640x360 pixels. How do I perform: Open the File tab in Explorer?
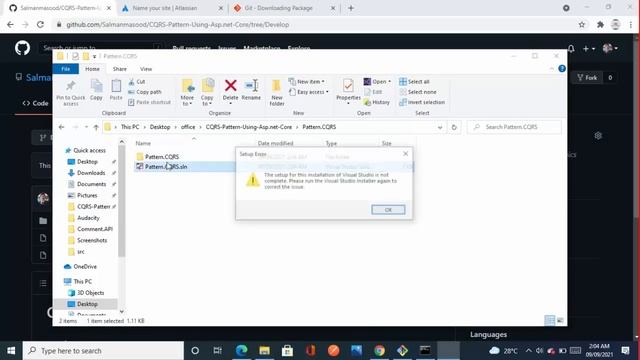coord(66,69)
